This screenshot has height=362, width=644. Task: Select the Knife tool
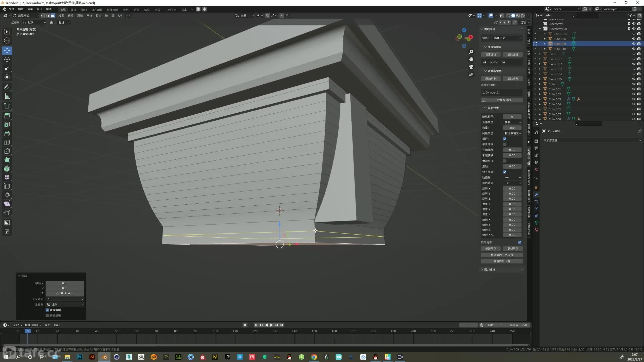click(x=7, y=151)
